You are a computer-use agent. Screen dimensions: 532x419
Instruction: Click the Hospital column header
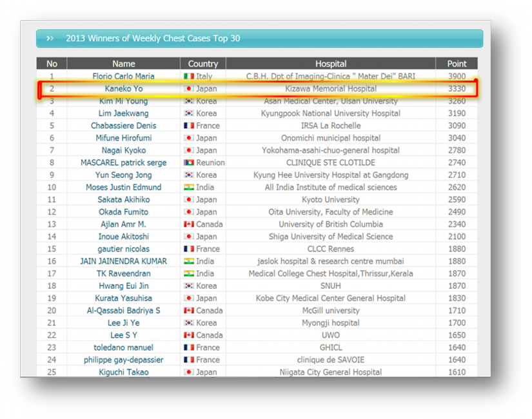coord(331,64)
